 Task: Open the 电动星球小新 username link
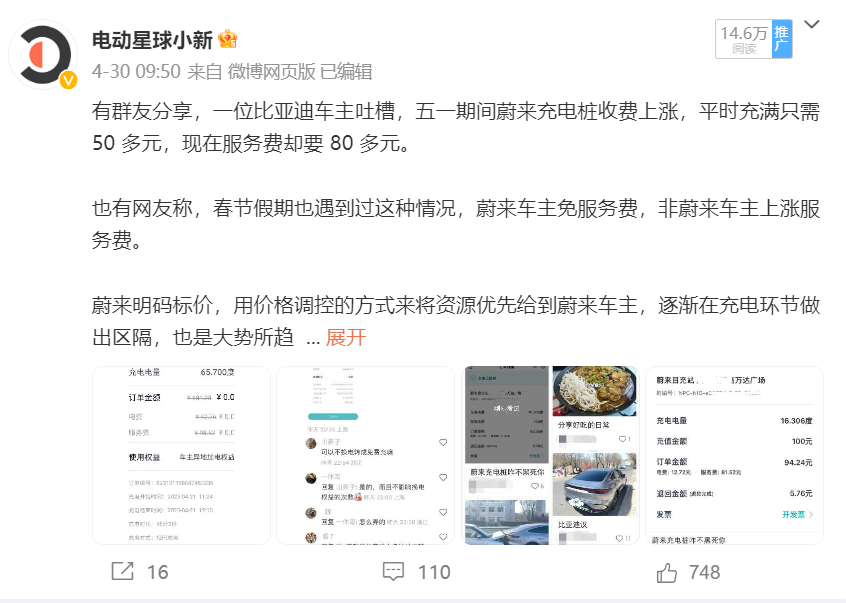pos(153,40)
